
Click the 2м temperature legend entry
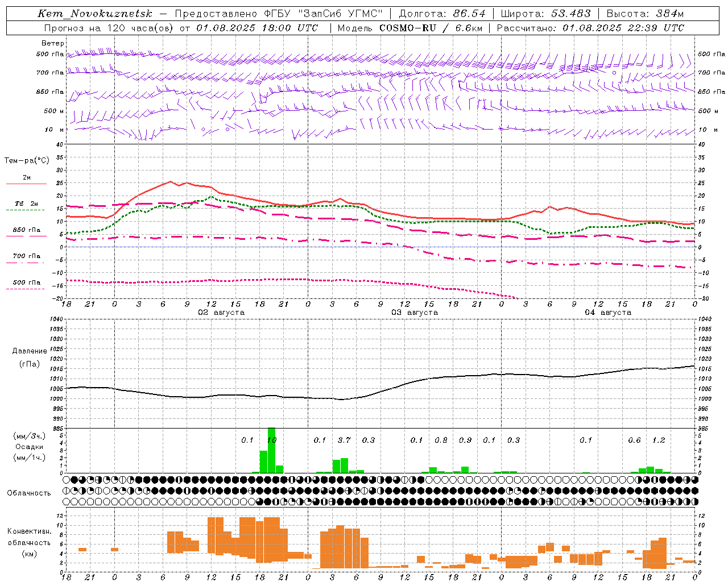27,178
